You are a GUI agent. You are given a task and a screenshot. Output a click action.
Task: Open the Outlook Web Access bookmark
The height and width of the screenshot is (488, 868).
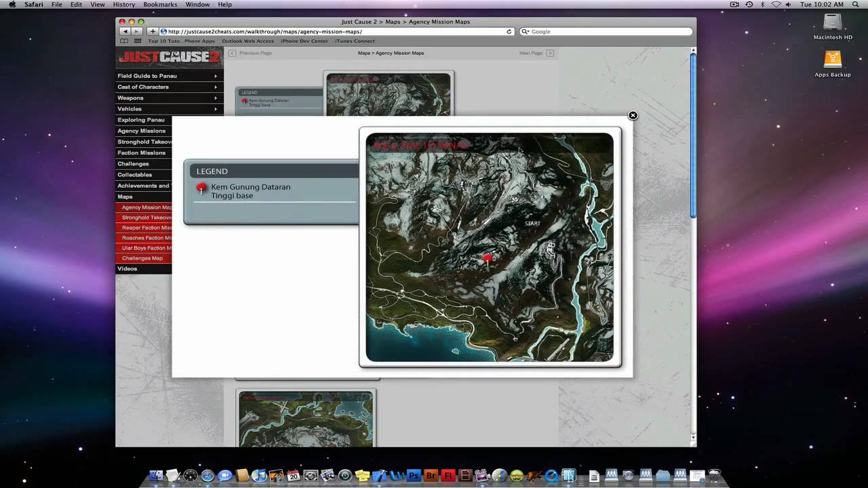coord(248,41)
